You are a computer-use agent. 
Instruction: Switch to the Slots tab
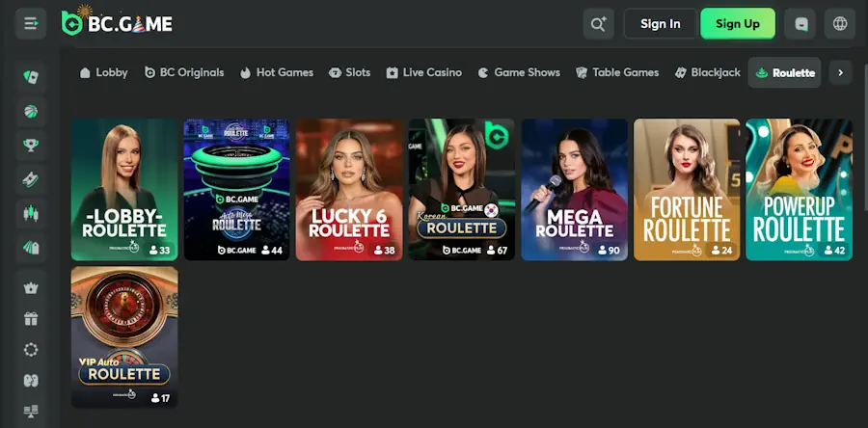click(x=349, y=72)
